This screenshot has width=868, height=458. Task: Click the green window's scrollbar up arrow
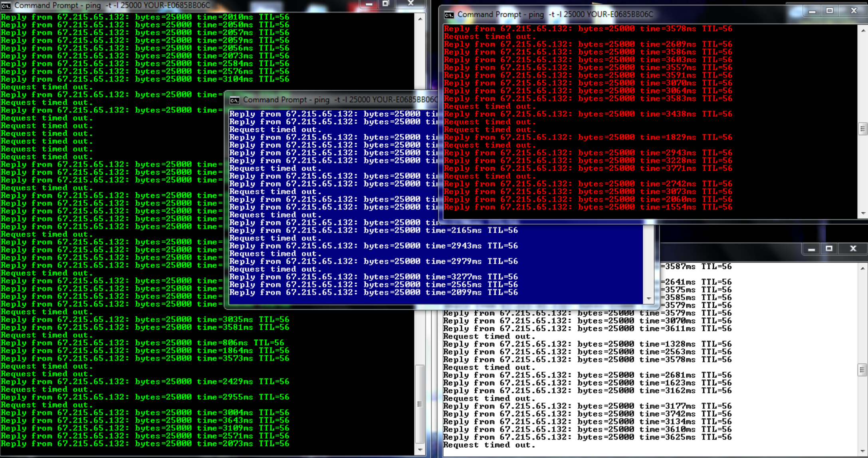coord(420,19)
